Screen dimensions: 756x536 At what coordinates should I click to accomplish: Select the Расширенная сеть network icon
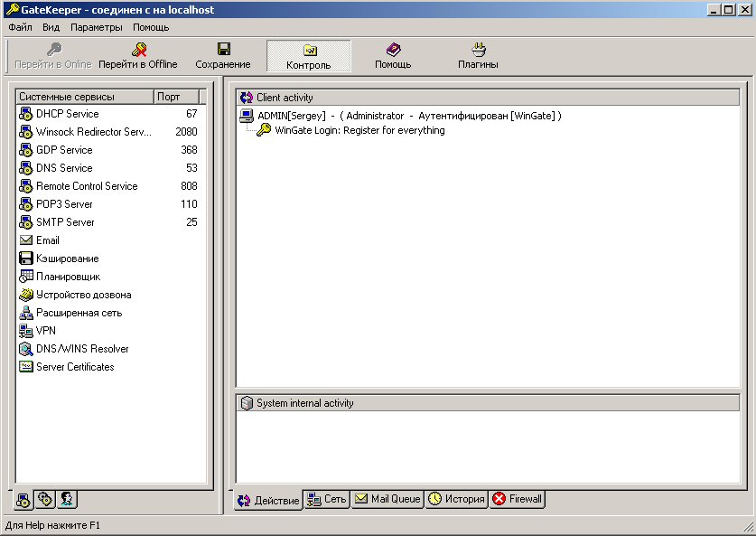click(25, 313)
